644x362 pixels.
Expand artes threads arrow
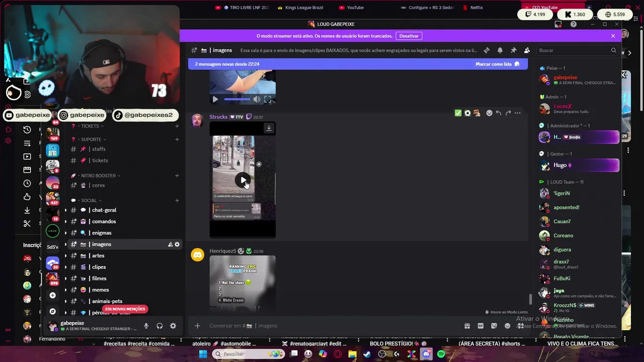65,255
